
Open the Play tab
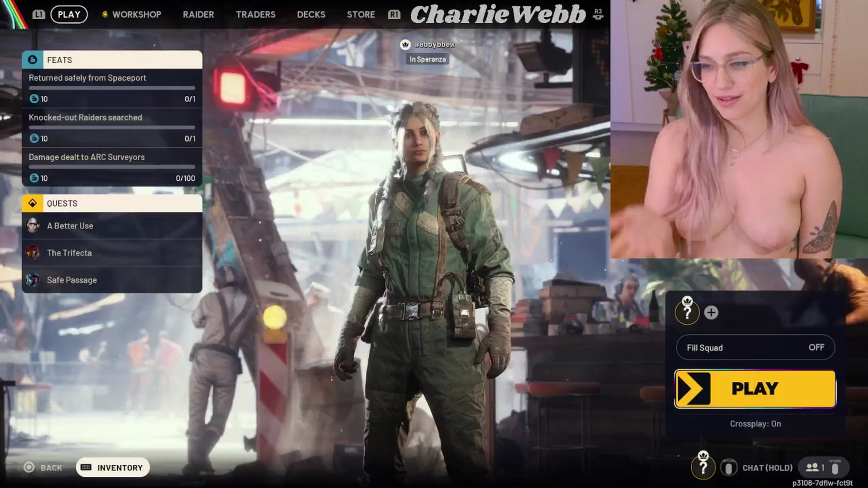[69, 14]
